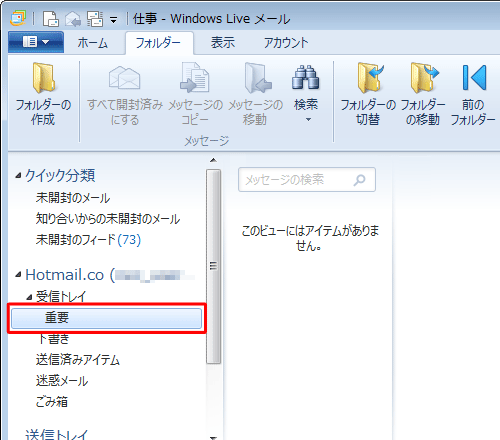The height and width of the screenshot is (440, 500).
Task: Click the magnifier icon in search box
Action: (x=359, y=180)
